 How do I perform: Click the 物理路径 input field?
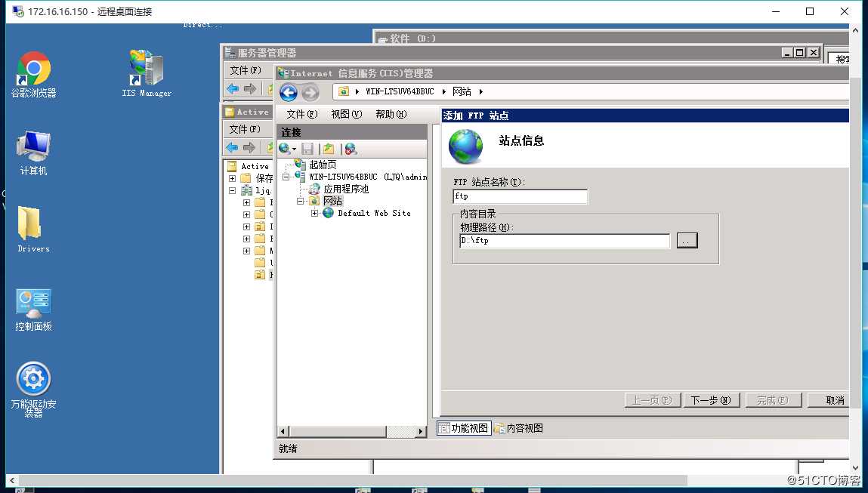tap(564, 241)
